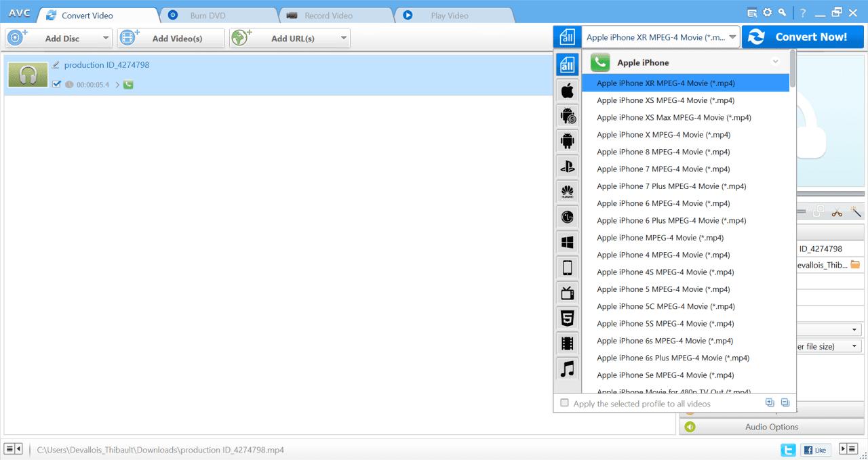The width and height of the screenshot is (868, 460).
Task: Click the key registration icon
Action: pyautogui.click(x=783, y=12)
